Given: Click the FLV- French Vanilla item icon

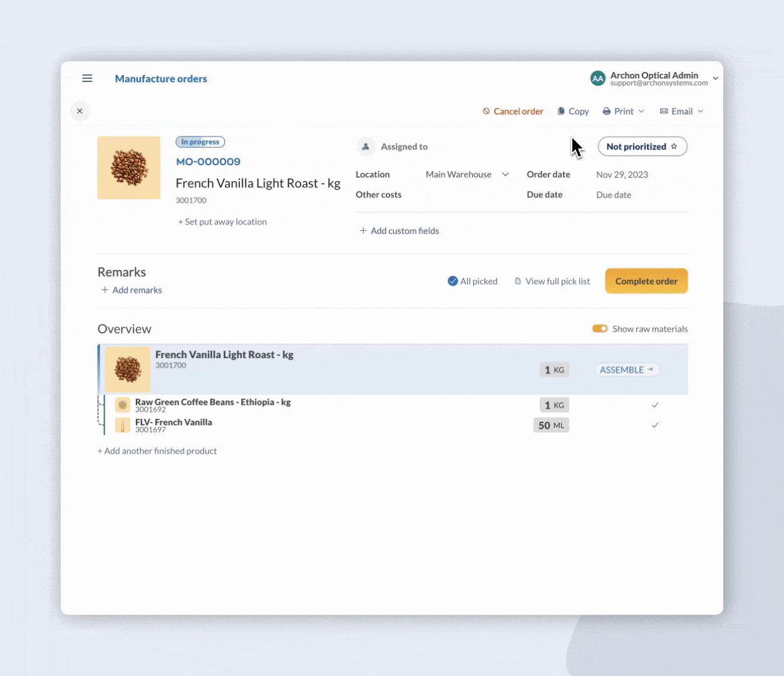Looking at the screenshot, I should tap(123, 426).
